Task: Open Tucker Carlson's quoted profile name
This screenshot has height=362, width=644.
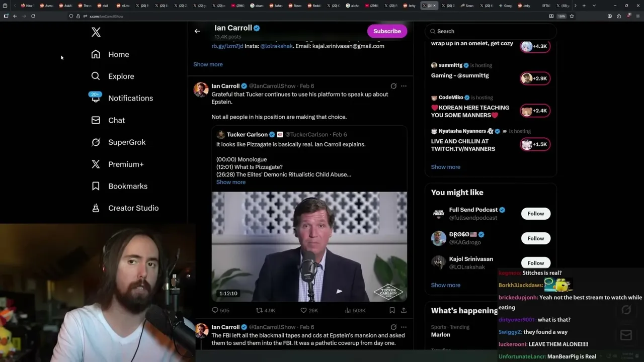Action: (247, 134)
